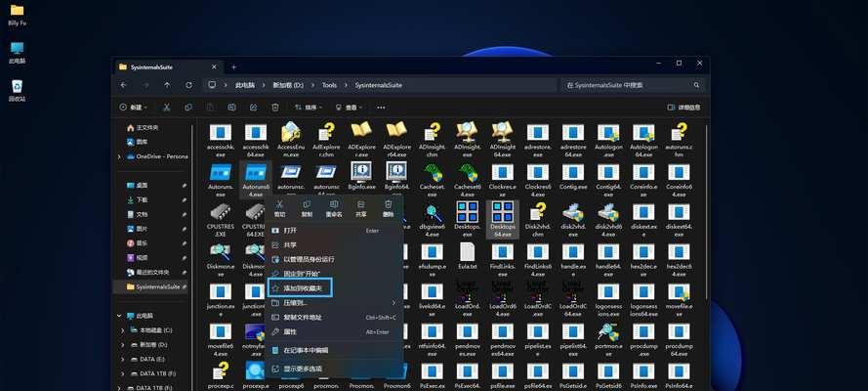Click the trash Delete icon in Explorer toolbar
868x391 pixels.
275,108
